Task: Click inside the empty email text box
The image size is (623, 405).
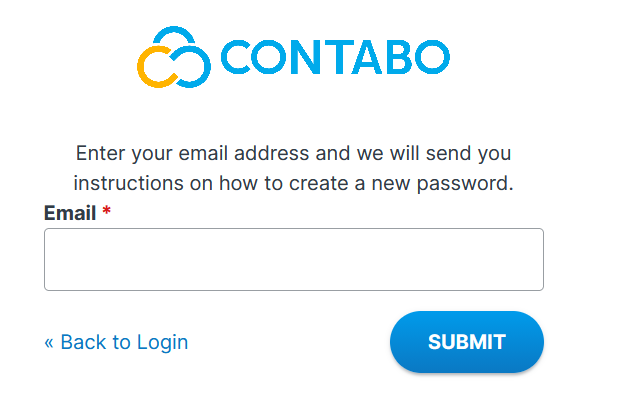Action: tap(293, 260)
